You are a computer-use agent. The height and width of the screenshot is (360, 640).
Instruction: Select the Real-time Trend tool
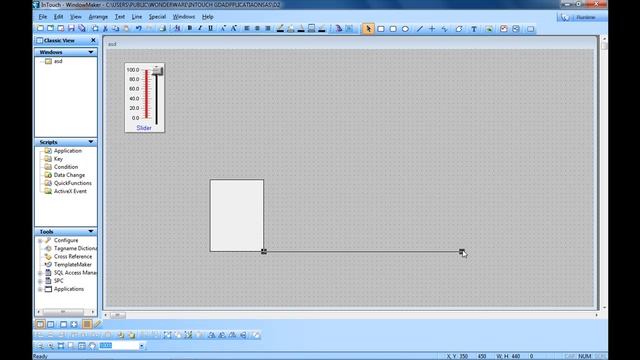[504, 29]
